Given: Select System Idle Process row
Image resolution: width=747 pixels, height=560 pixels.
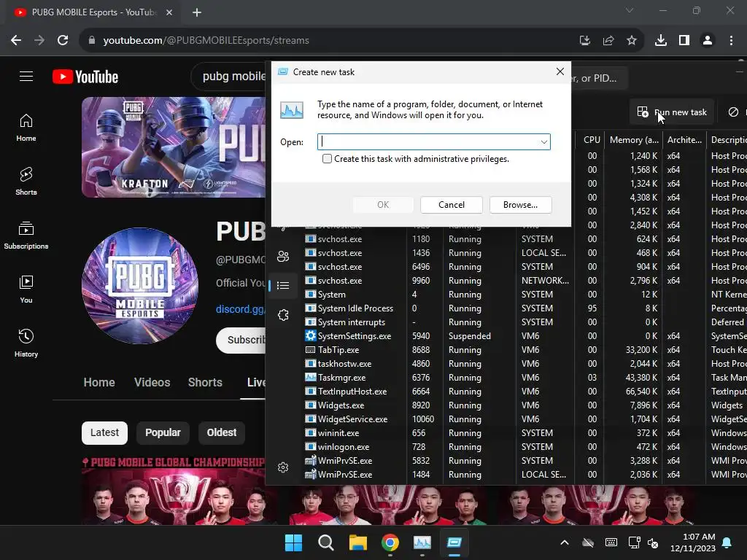Looking at the screenshot, I should [x=524, y=308].
